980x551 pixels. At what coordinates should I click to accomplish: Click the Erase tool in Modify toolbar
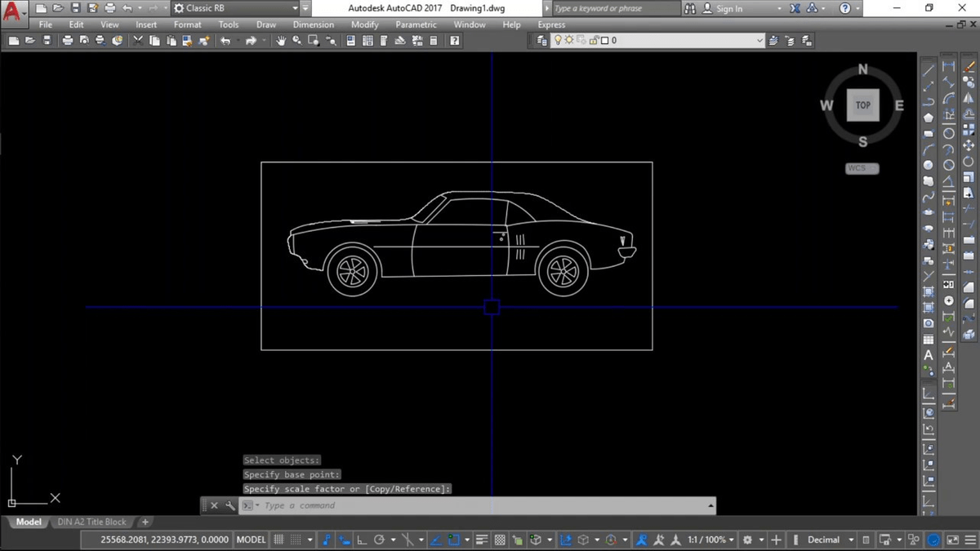point(969,69)
